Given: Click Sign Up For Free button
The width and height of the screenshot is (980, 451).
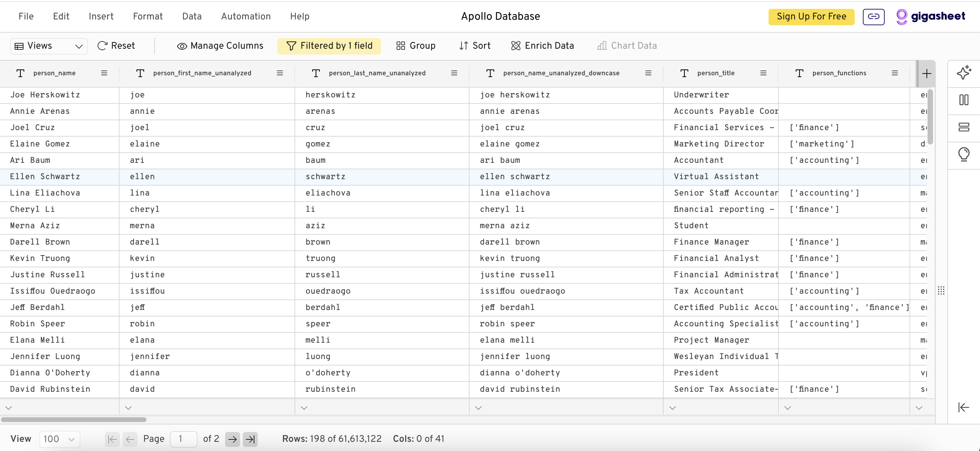Looking at the screenshot, I should pyautogui.click(x=811, y=16).
